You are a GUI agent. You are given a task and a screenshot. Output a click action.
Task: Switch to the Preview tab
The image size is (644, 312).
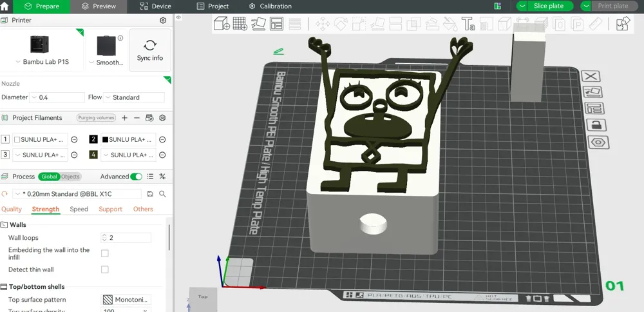click(99, 6)
